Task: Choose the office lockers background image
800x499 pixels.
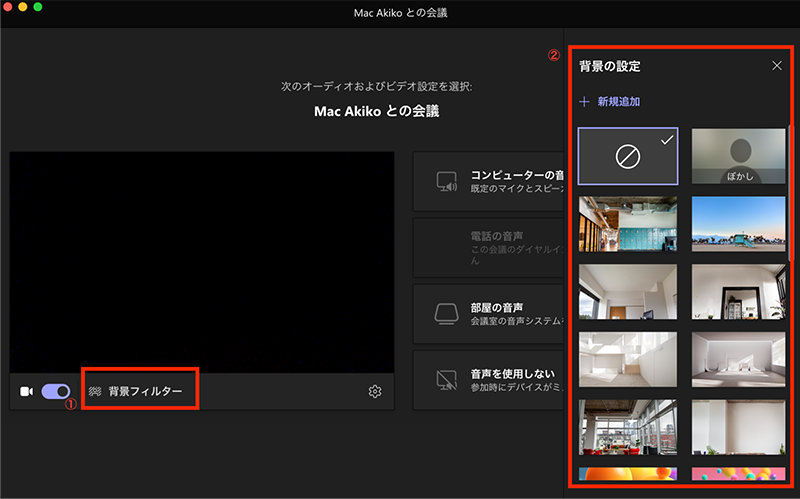Action: point(628,224)
